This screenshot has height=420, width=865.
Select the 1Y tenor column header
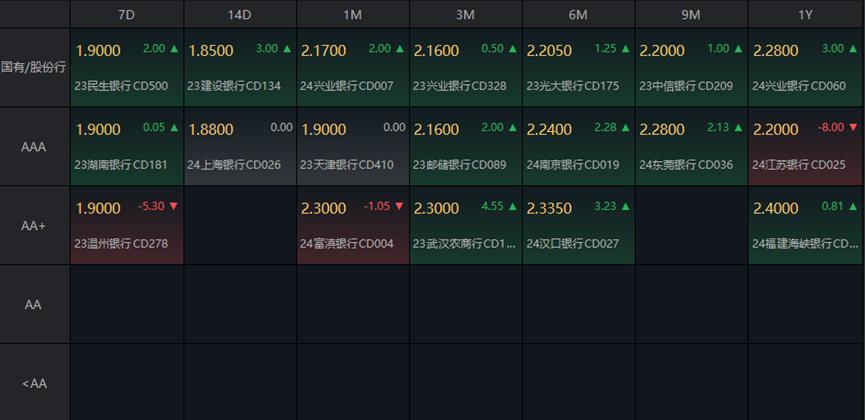pyautogui.click(x=805, y=15)
